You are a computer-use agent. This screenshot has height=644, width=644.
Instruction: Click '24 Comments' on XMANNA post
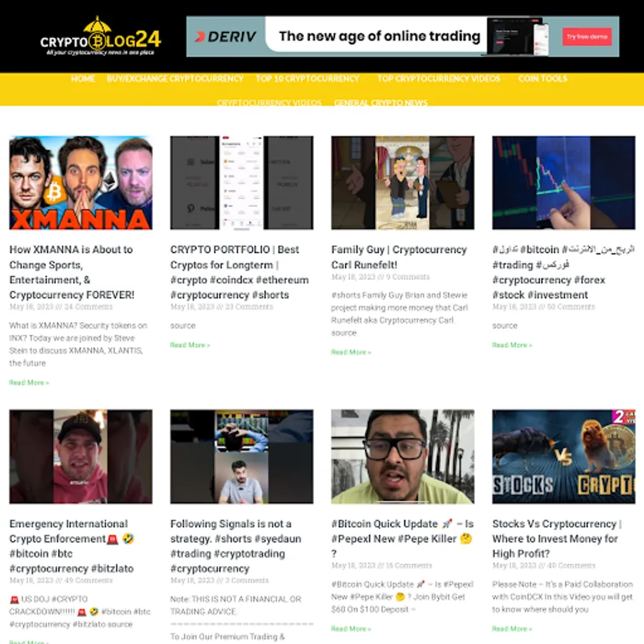pyautogui.click(x=88, y=307)
